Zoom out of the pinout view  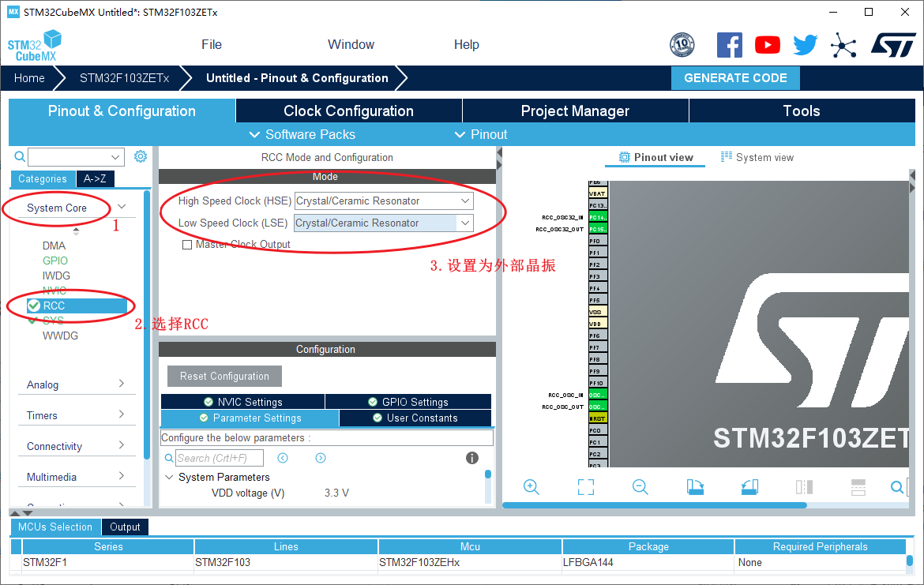click(640, 486)
